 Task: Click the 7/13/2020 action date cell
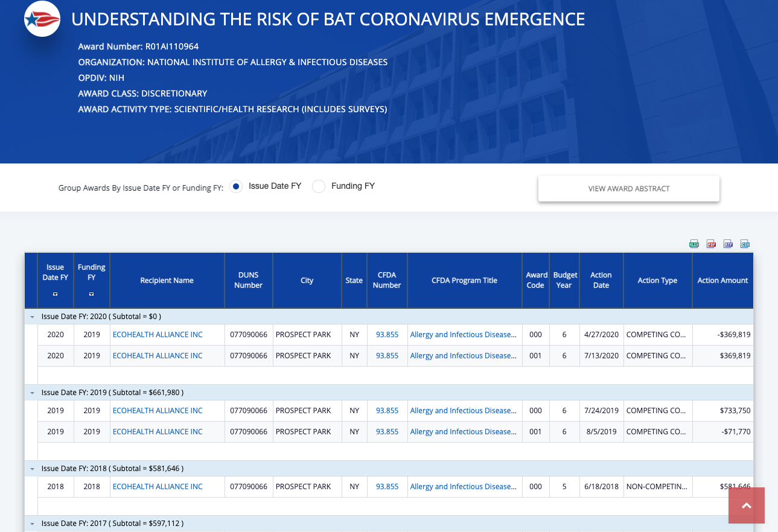click(x=601, y=356)
